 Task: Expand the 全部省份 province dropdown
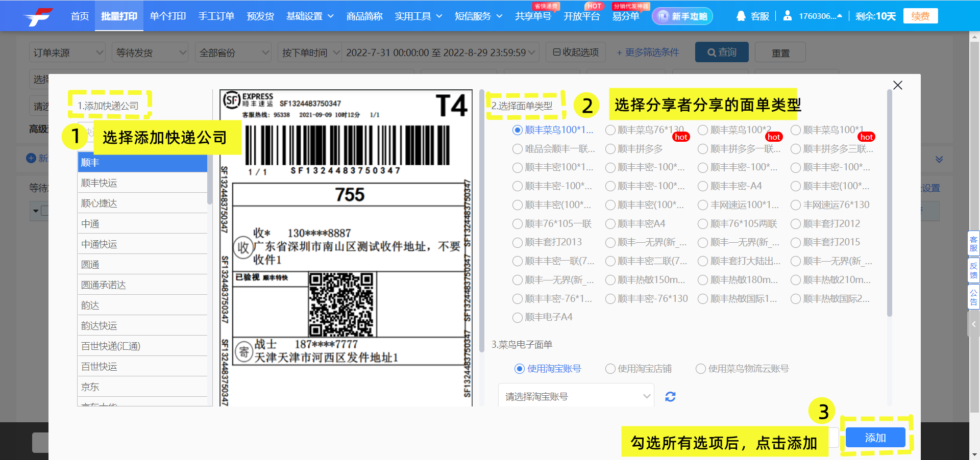[x=233, y=52]
